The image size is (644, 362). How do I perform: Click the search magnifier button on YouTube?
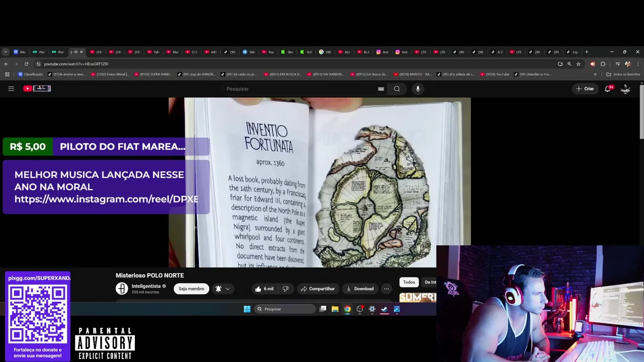397,89
